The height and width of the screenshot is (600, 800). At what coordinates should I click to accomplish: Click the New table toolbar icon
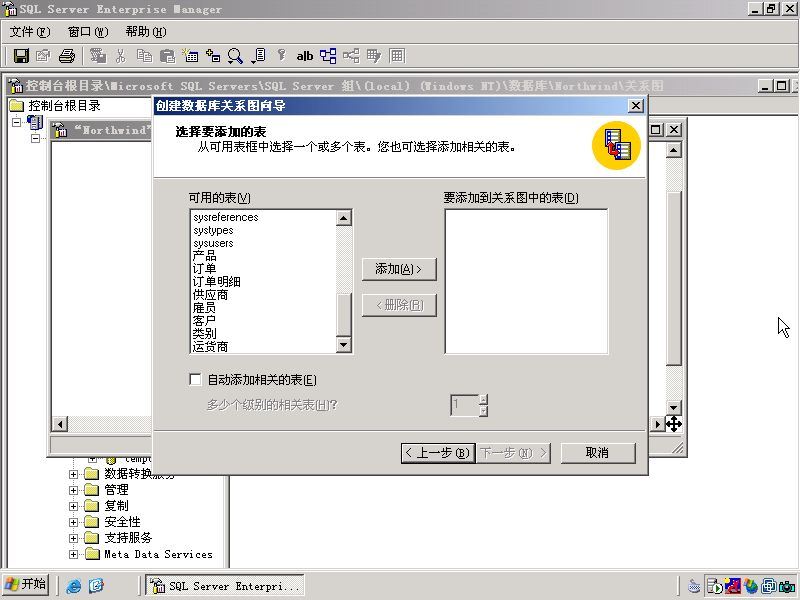pos(190,56)
